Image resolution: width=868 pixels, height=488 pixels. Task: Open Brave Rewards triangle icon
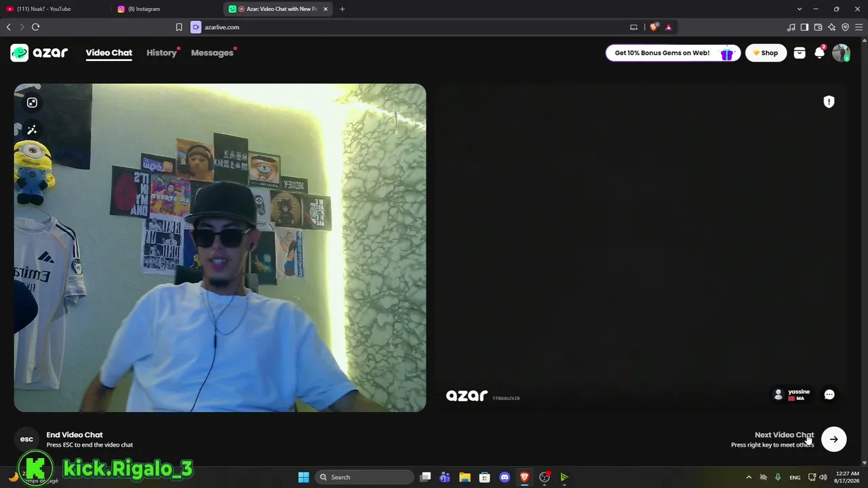(668, 27)
